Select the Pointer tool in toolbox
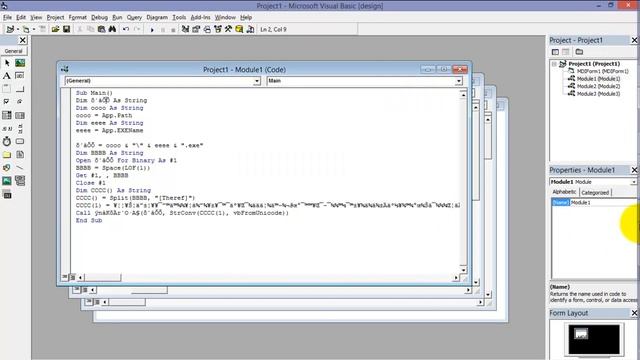The width and height of the screenshot is (640, 360). click(x=7, y=63)
